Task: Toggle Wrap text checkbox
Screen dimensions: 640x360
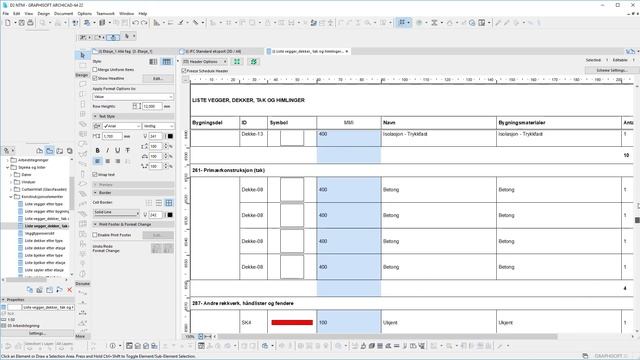Action: pyautogui.click(x=95, y=175)
